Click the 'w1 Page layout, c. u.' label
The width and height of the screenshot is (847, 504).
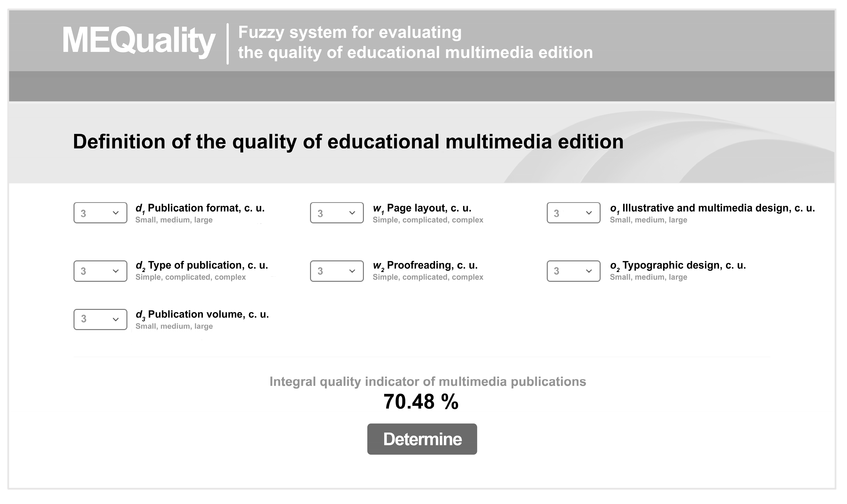[x=422, y=208]
